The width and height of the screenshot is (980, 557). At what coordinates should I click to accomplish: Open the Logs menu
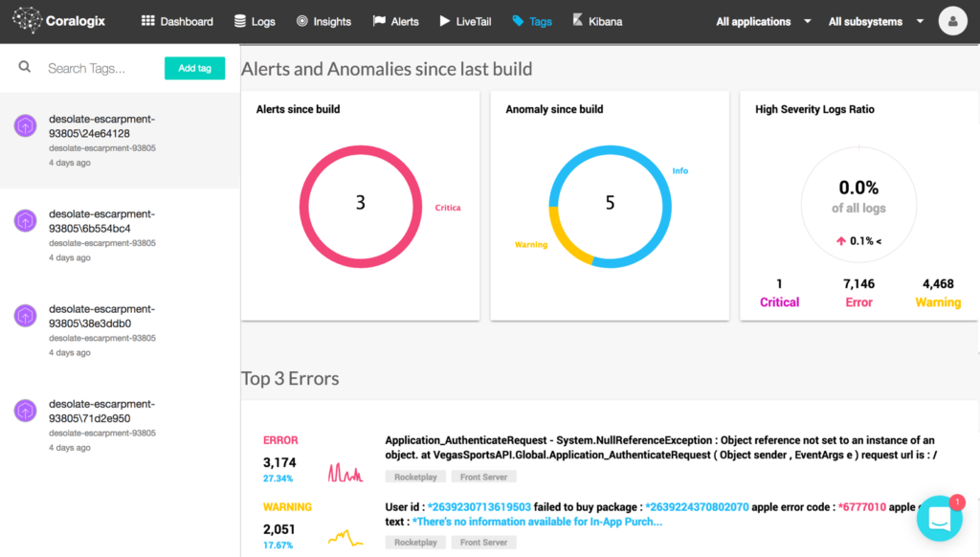point(255,21)
